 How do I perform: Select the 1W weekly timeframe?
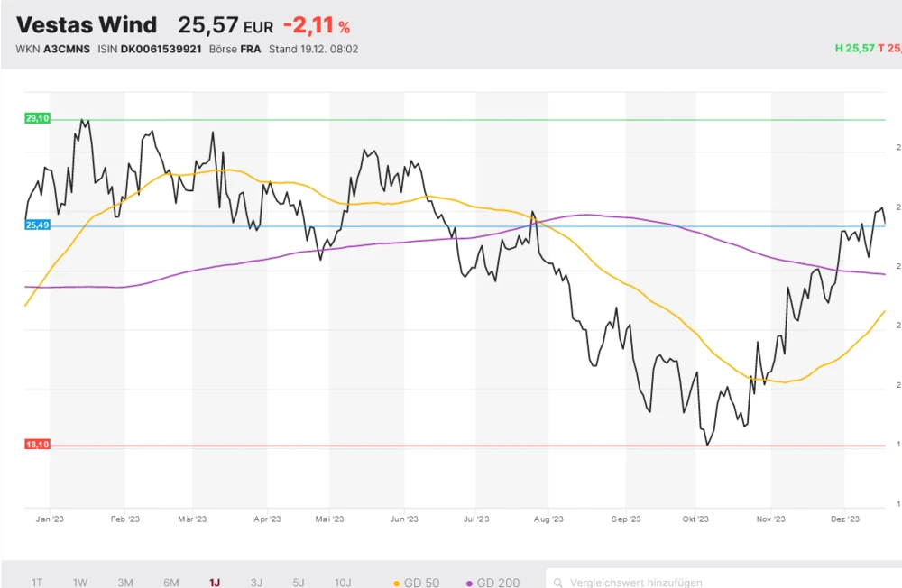[x=79, y=583]
